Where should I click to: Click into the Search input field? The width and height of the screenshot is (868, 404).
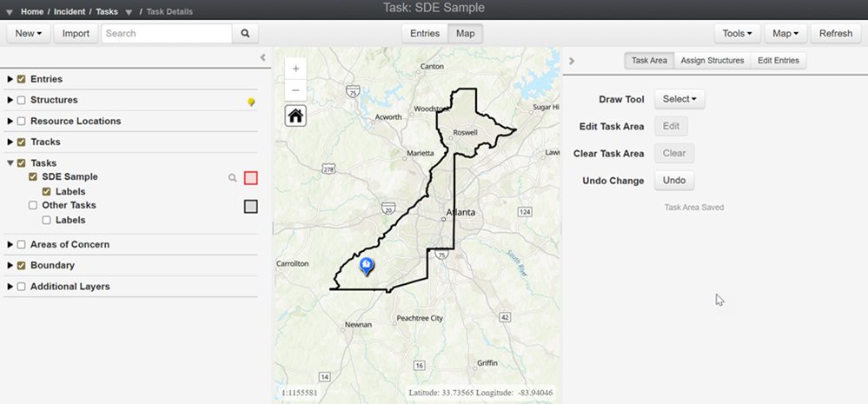(167, 33)
